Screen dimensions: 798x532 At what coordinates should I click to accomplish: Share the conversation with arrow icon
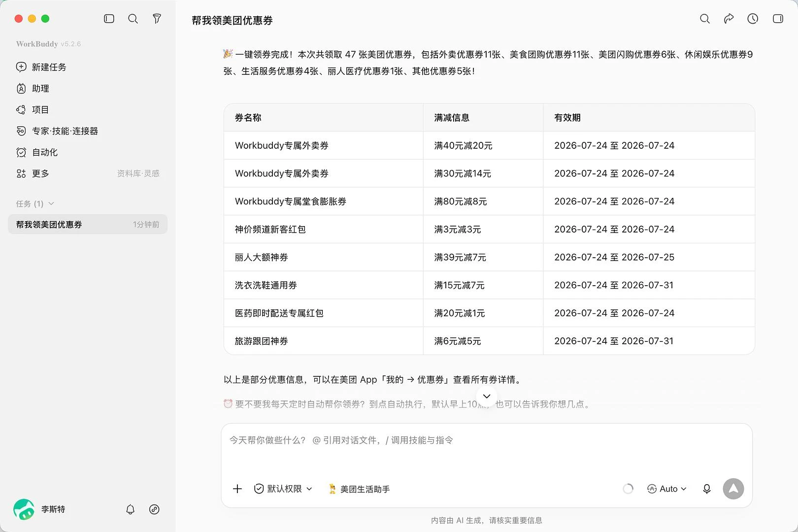pos(729,19)
